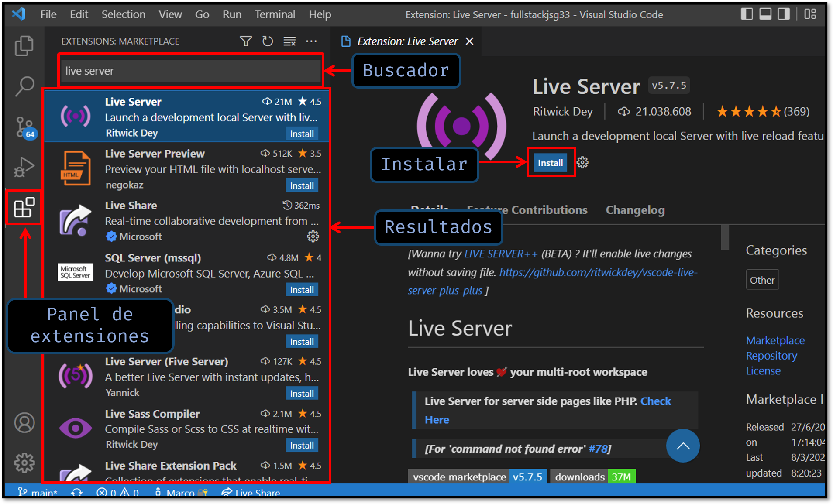The width and height of the screenshot is (833, 504).
Task: Open the View menu
Action: [x=170, y=14]
